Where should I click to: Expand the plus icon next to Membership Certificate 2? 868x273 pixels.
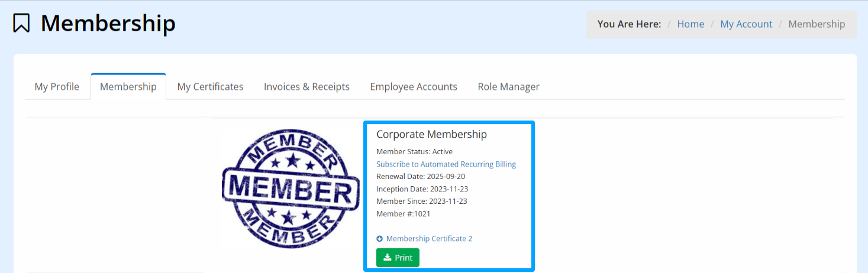click(380, 239)
